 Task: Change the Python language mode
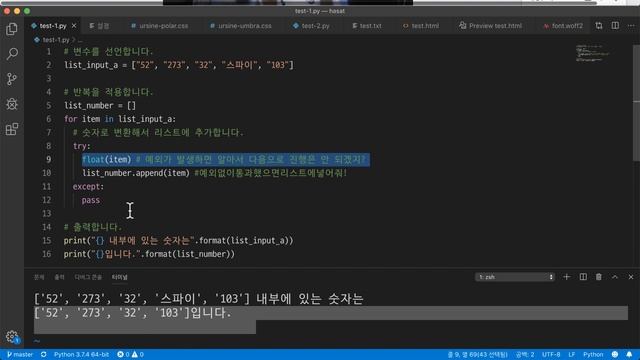(593, 354)
